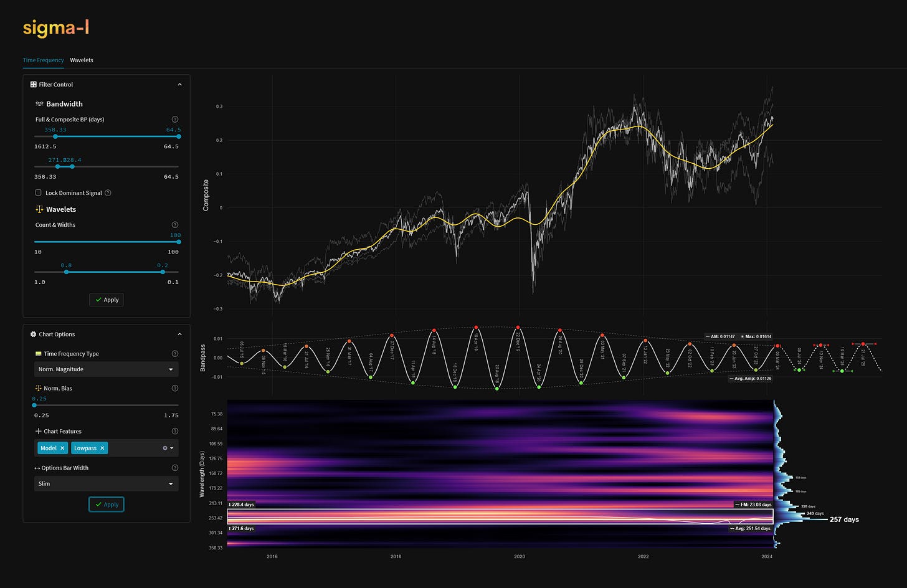Click the Norm. Bias slider handle
This screenshot has height=588, width=907.
pyautogui.click(x=34, y=405)
